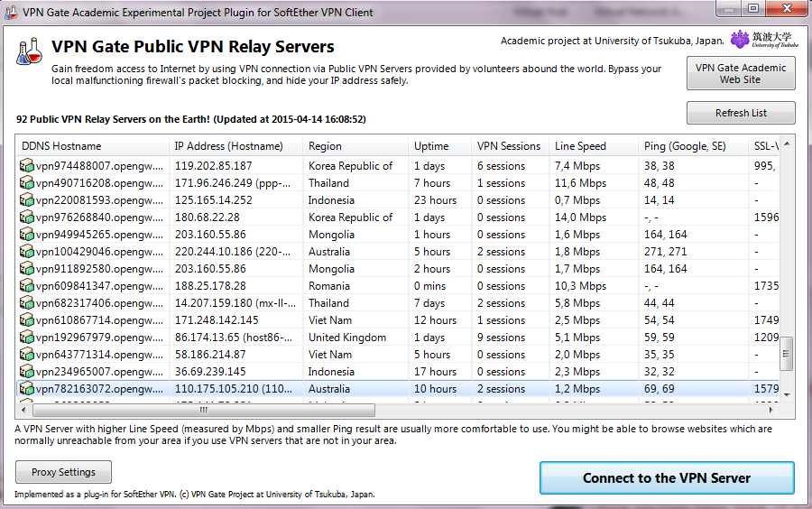Select IP 86.174.13.65 cell

coord(234,338)
